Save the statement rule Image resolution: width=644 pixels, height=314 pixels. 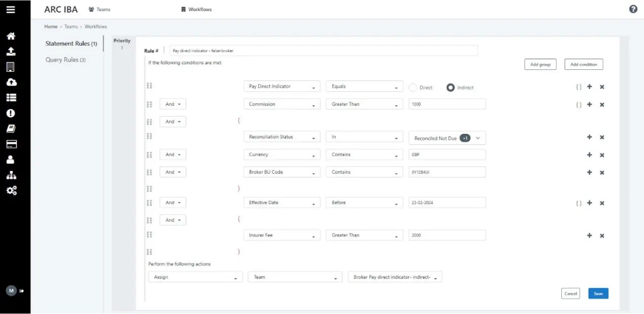pos(598,293)
